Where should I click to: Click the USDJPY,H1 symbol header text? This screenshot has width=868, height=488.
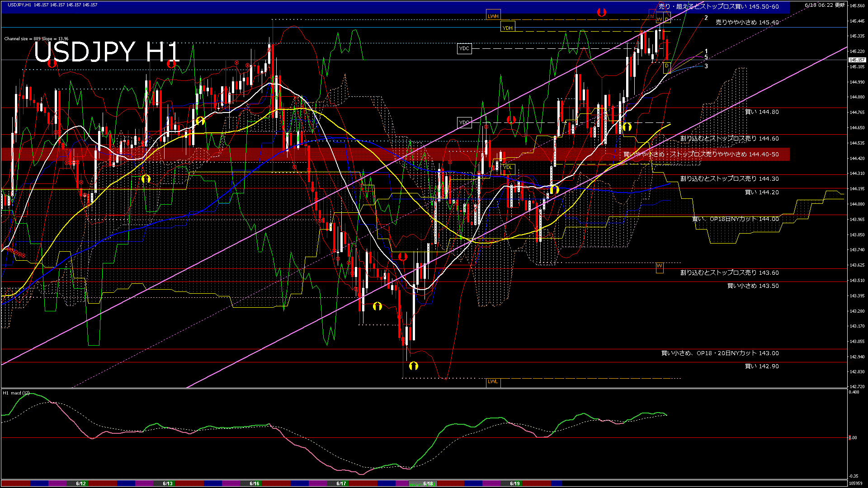click(19, 5)
